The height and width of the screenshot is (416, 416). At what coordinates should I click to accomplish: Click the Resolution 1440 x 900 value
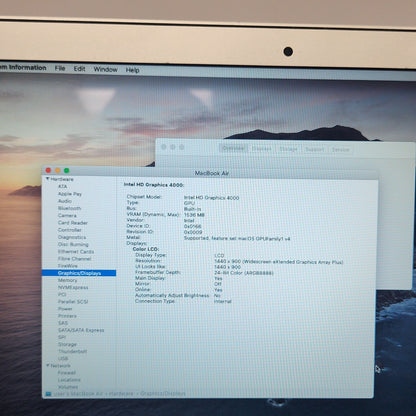point(279,262)
